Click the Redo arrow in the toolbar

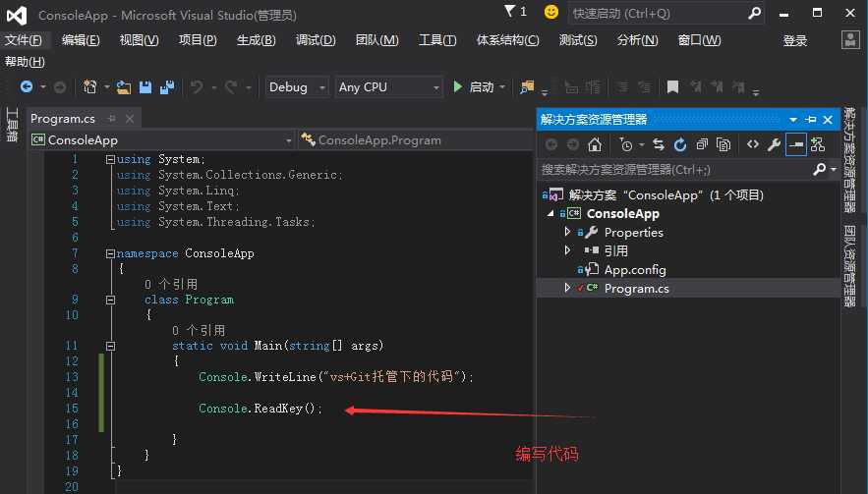pos(231,86)
